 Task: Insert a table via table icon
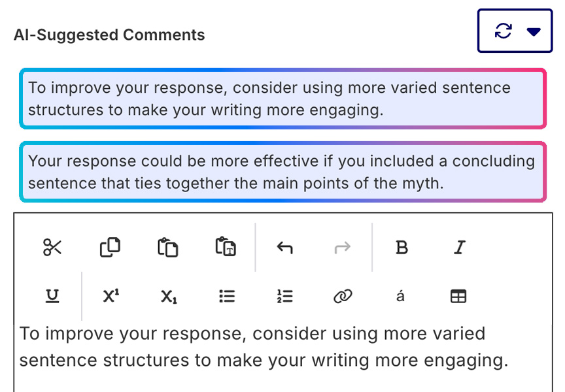coord(458,296)
